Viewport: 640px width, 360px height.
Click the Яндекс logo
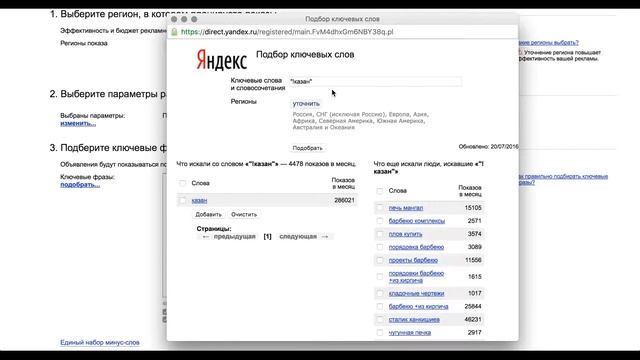pyautogui.click(x=222, y=60)
